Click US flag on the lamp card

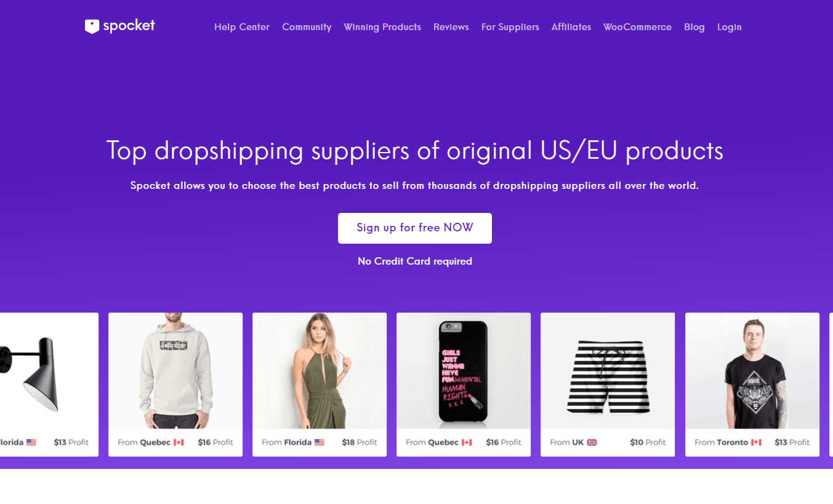tap(31, 442)
